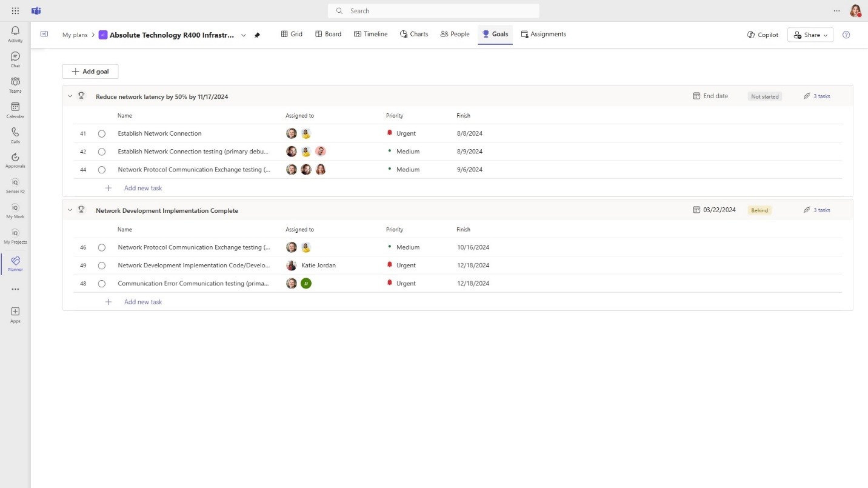Click the calendar icon beside End date

click(696, 96)
